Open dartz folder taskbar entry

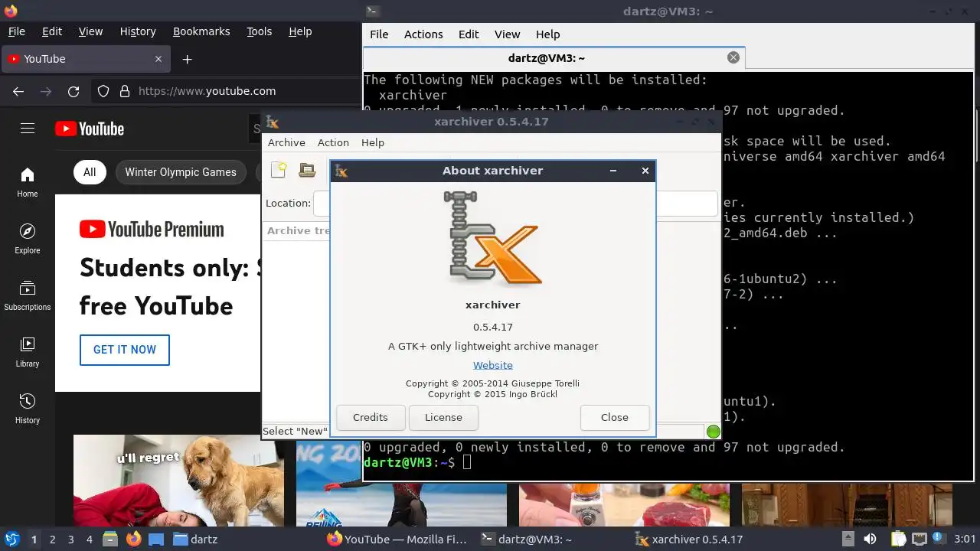click(x=195, y=539)
